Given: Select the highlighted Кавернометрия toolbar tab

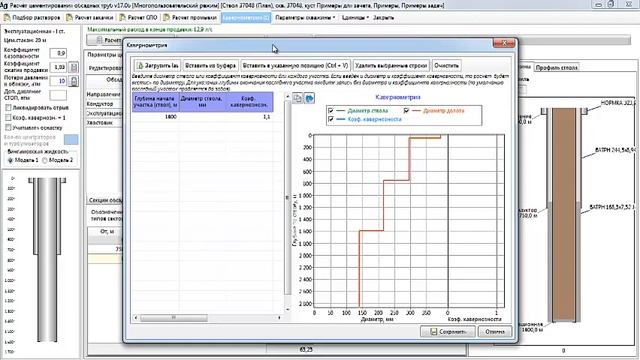Looking at the screenshot, I should click(x=246, y=18).
